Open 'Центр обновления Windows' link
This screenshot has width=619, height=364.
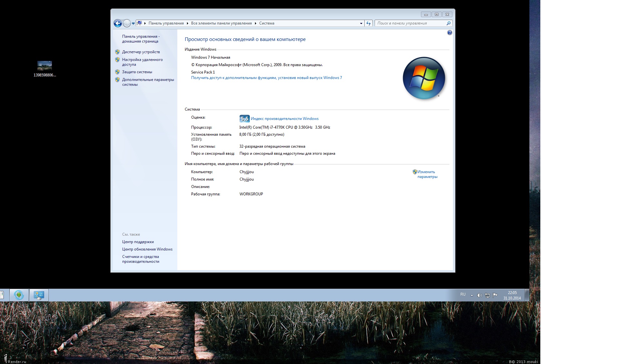(147, 249)
